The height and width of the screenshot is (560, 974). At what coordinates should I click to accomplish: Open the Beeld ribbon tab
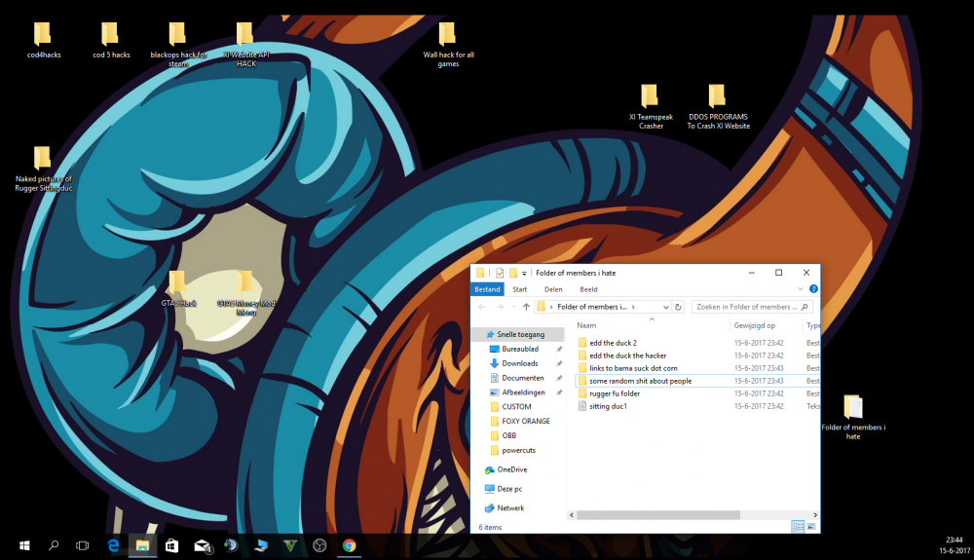[x=588, y=289]
